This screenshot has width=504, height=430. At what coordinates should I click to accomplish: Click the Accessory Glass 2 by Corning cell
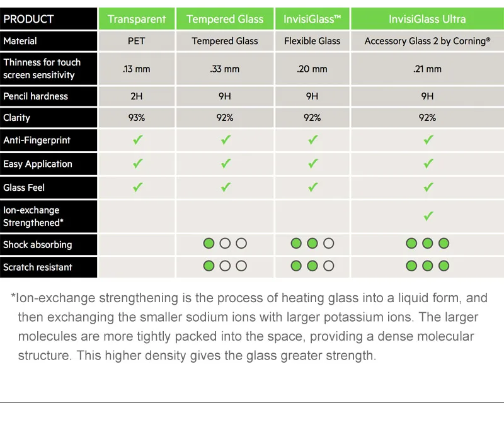coord(427,41)
